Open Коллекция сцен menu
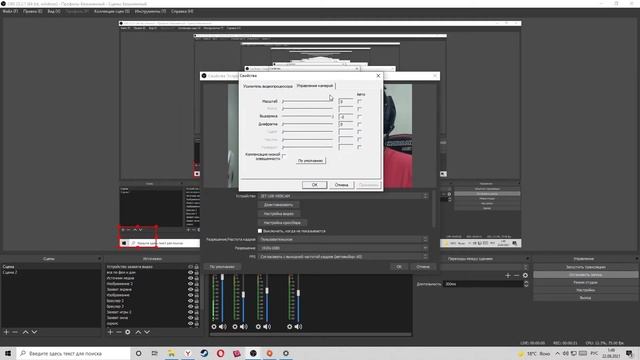This screenshot has height=360, width=640. coord(112,11)
